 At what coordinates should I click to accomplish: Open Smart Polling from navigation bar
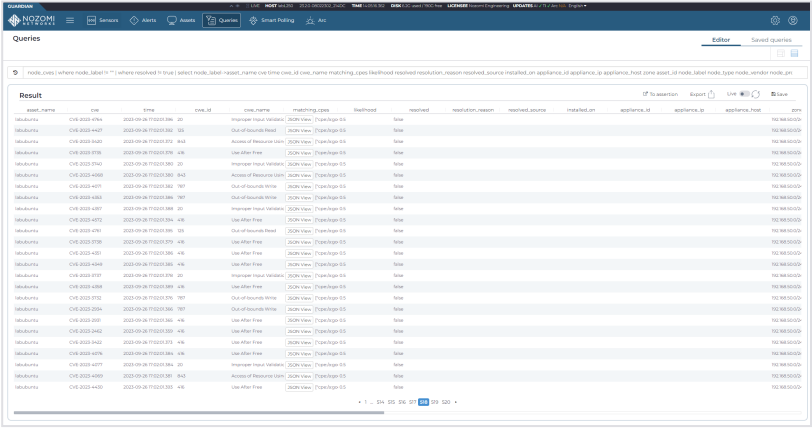pyautogui.click(x=273, y=20)
